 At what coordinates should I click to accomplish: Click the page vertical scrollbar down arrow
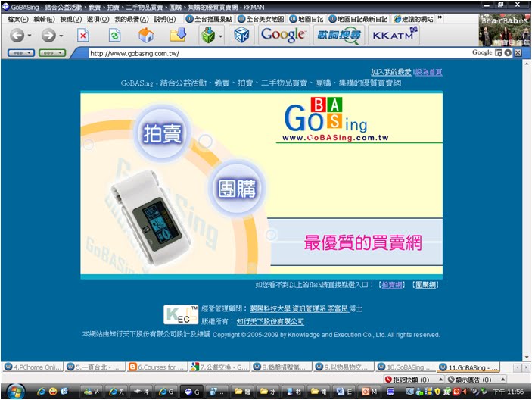pyautogui.click(x=527, y=358)
